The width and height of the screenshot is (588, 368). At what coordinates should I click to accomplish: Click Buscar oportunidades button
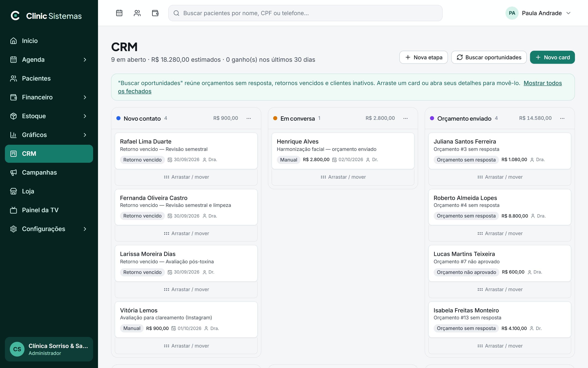click(489, 57)
